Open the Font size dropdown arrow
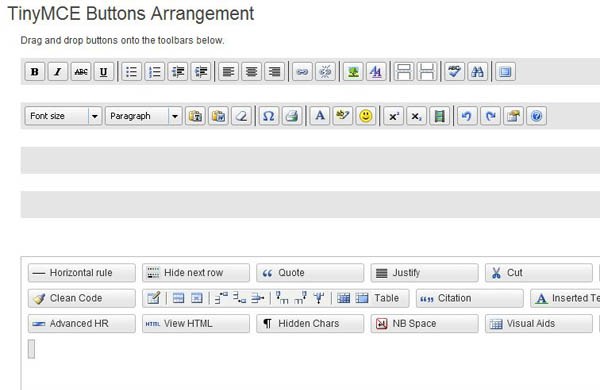The image size is (600, 390). point(95,116)
